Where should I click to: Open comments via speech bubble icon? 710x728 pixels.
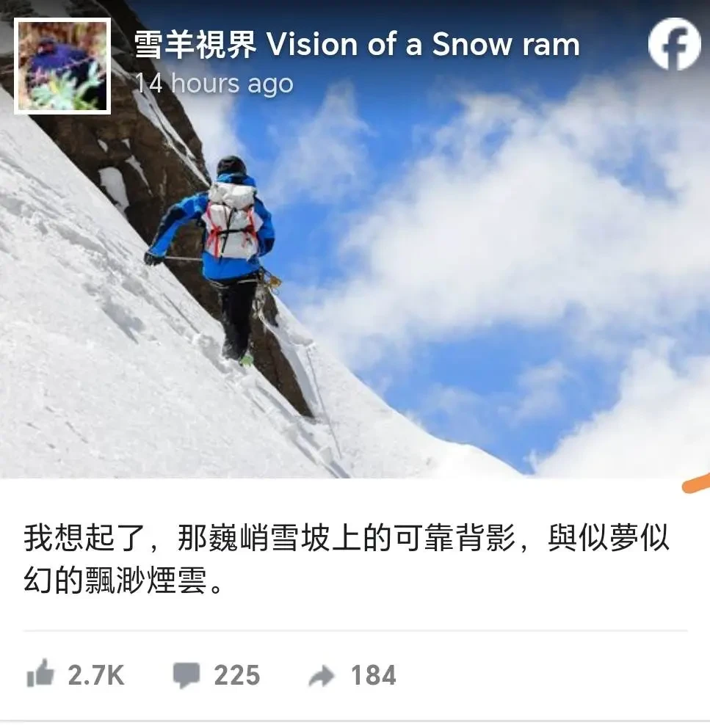pos(186,674)
